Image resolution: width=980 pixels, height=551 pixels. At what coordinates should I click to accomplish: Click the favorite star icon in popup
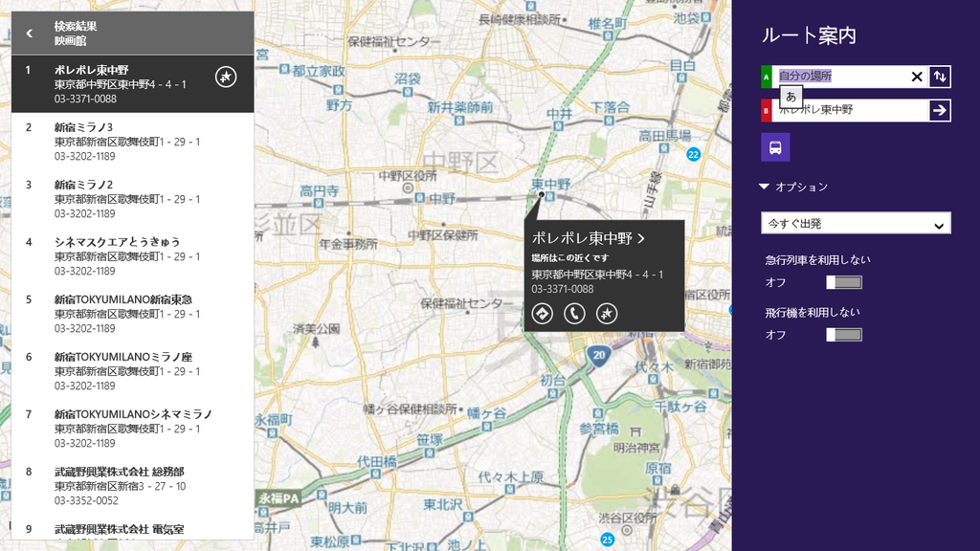click(x=607, y=313)
